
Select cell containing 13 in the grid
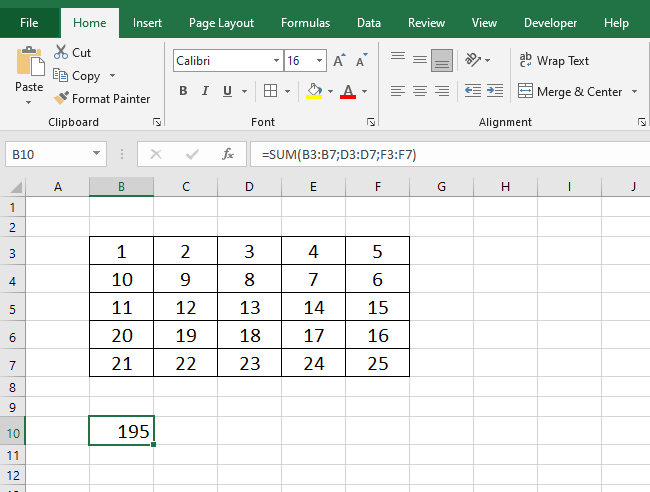coord(249,308)
